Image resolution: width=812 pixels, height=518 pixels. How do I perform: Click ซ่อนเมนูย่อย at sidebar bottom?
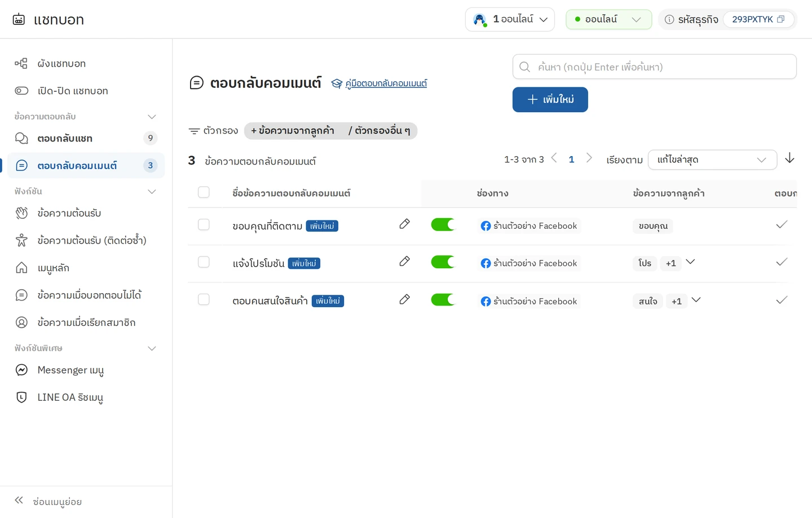[x=57, y=502]
